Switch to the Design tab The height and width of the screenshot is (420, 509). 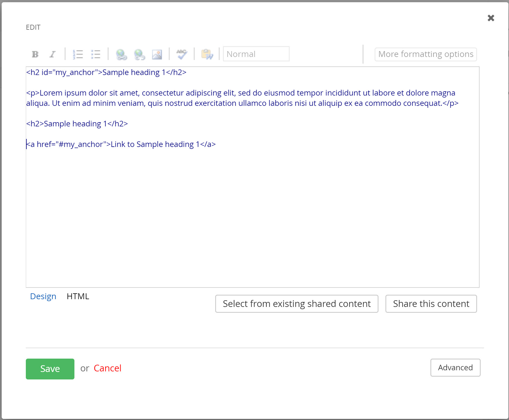pyautogui.click(x=43, y=296)
